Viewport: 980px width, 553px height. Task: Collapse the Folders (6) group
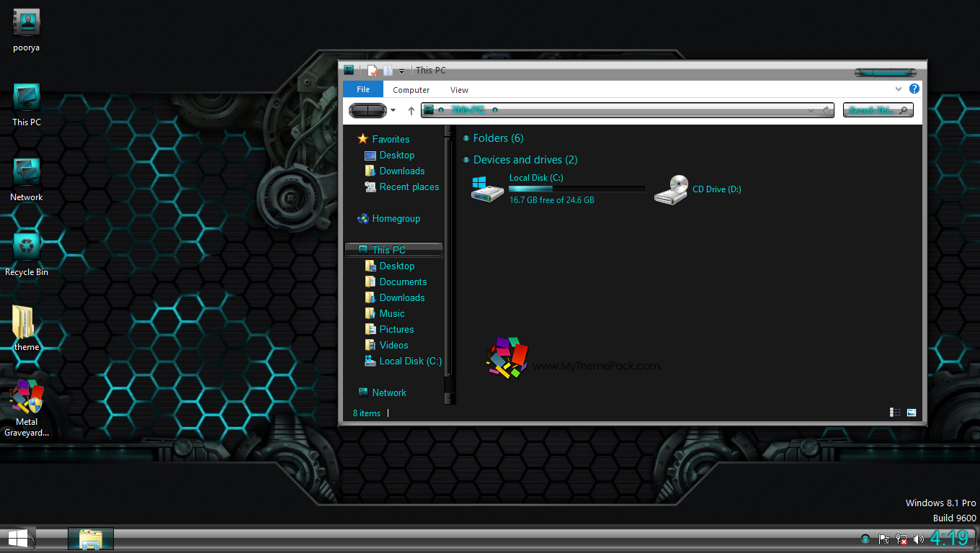coord(466,138)
